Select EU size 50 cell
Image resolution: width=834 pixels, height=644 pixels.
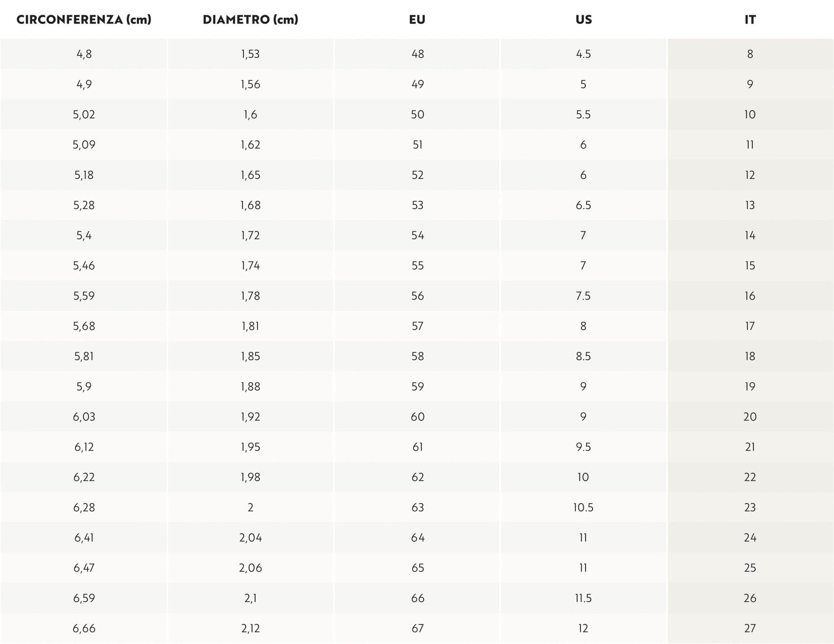(x=417, y=115)
